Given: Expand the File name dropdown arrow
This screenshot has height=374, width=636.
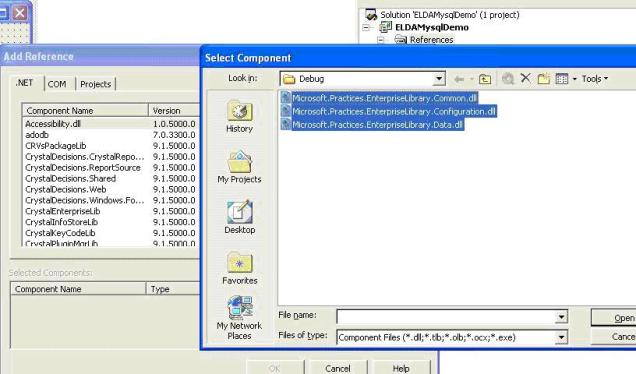Looking at the screenshot, I should coord(561,317).
